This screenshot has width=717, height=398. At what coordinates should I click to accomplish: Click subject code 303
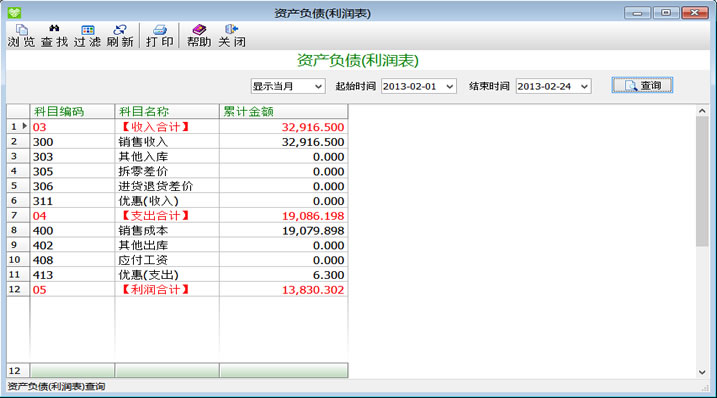[43, 156]
